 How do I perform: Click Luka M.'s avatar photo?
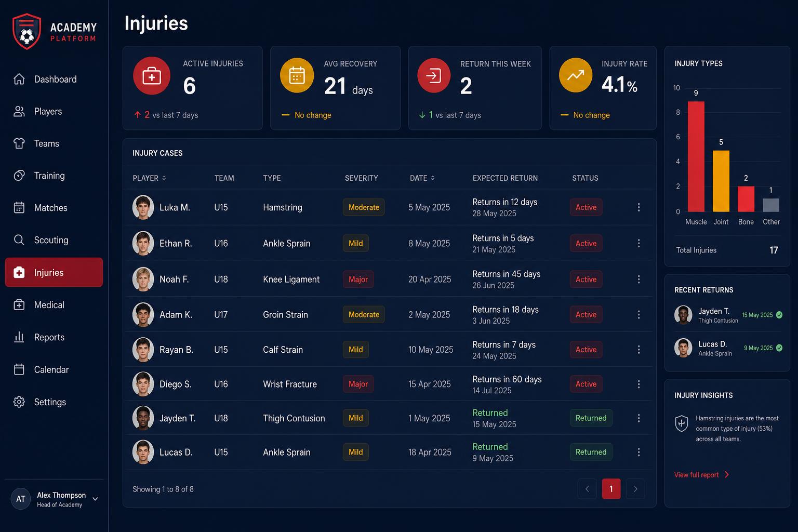(x=143, y=207)
